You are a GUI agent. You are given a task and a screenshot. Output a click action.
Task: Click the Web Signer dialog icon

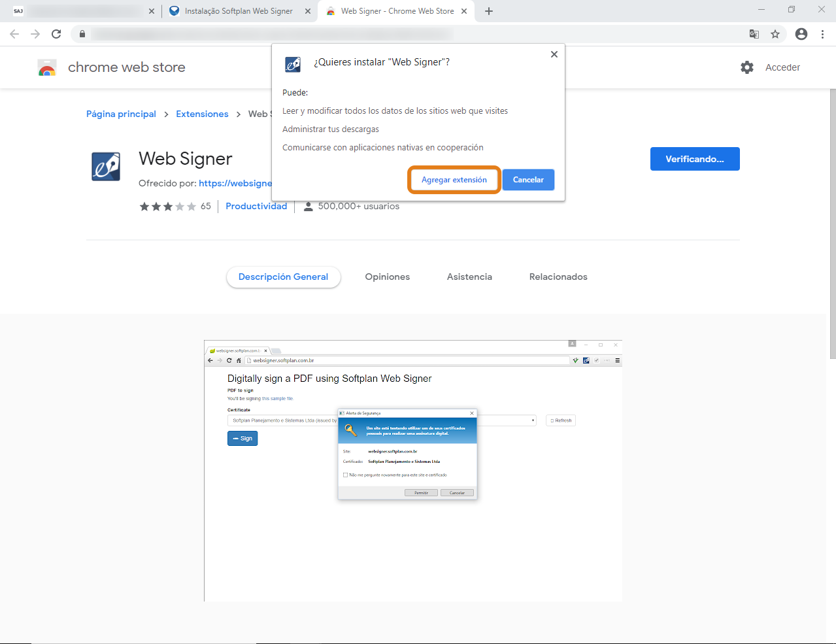point(292,64)
